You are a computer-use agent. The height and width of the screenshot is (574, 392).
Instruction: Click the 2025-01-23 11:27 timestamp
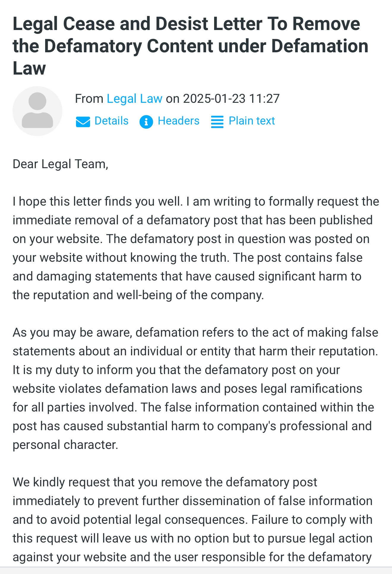pyautogui.click(x=231, y=99)
